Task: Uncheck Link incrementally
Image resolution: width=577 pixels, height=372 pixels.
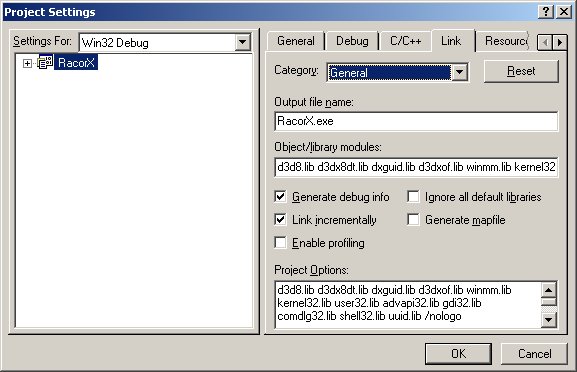Action: (x=280, y=220)
